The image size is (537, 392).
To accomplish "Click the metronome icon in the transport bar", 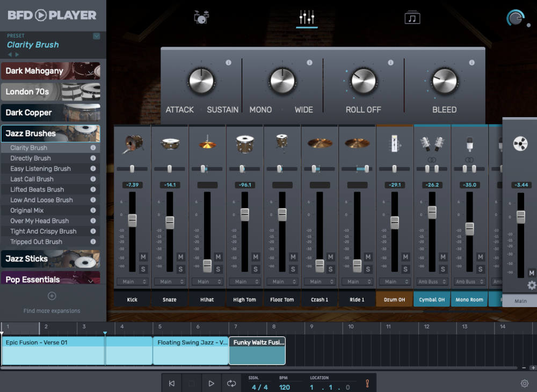I will click(367, 383).
